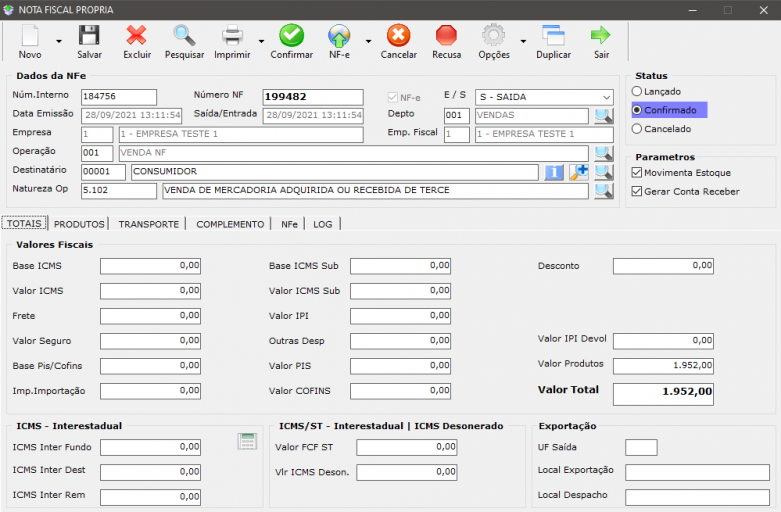Open the Opções gear icon

[x=494, y=36]
